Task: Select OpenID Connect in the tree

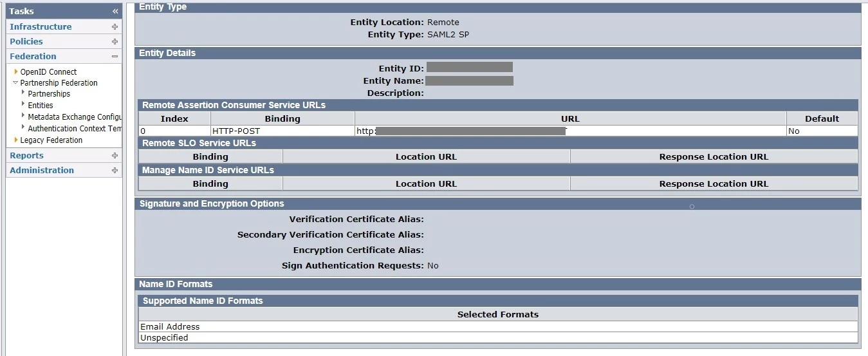Action: (48, 72)
